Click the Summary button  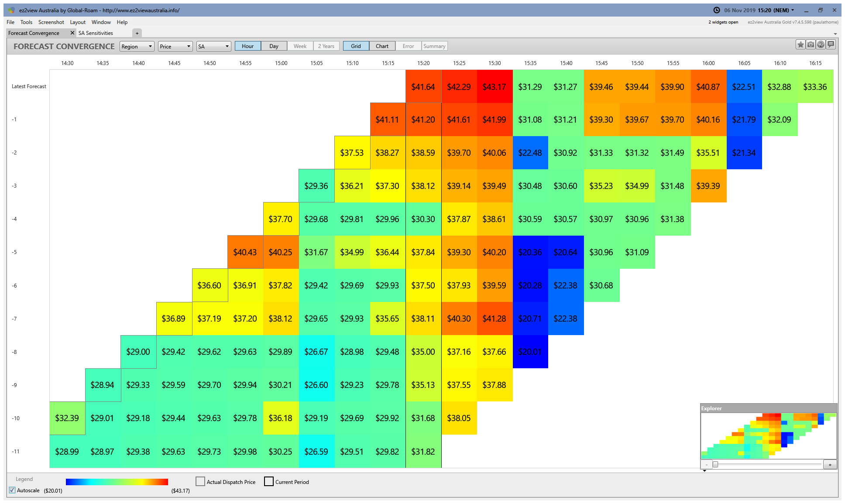point(434,46)
